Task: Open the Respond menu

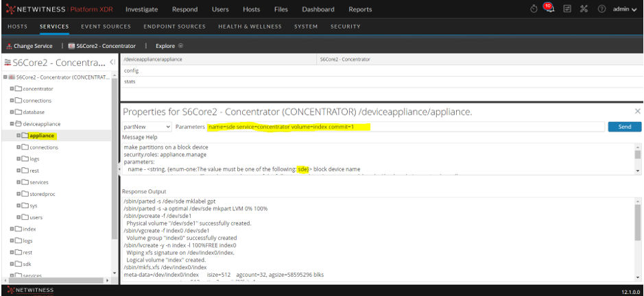Action: [x=184, y=9]
